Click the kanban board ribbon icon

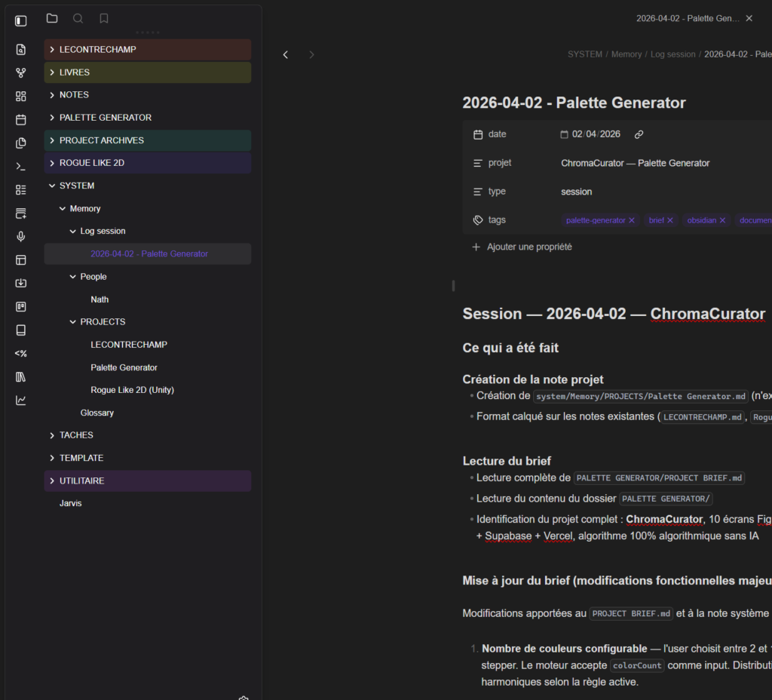coord(21,307)
